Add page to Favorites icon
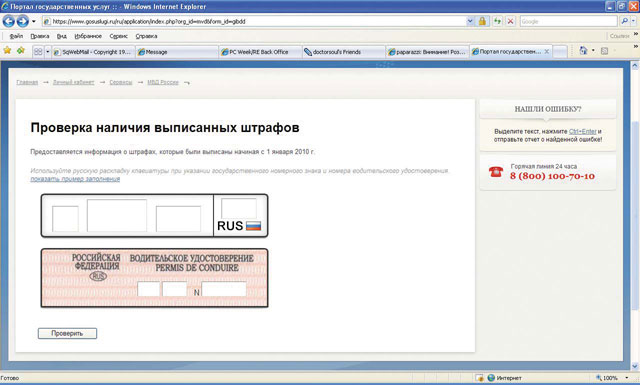640x385 pixels. pos(20,51)
